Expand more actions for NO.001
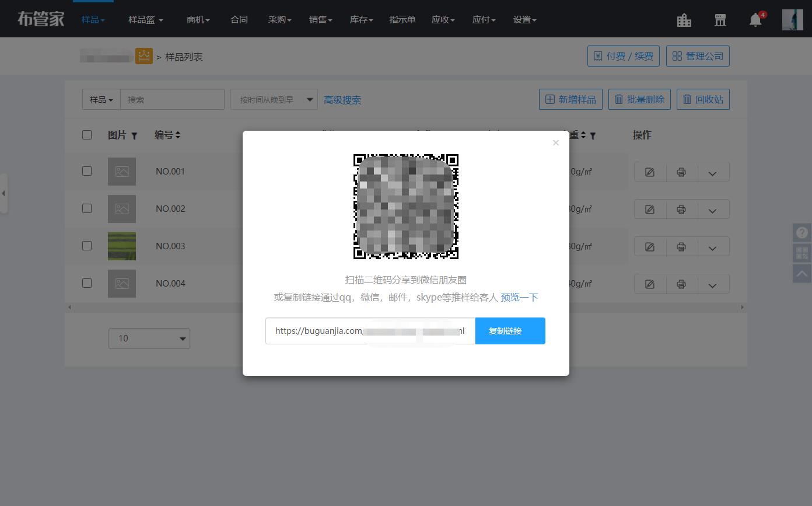This screenshot has height=506, width=812. [713, 172]
